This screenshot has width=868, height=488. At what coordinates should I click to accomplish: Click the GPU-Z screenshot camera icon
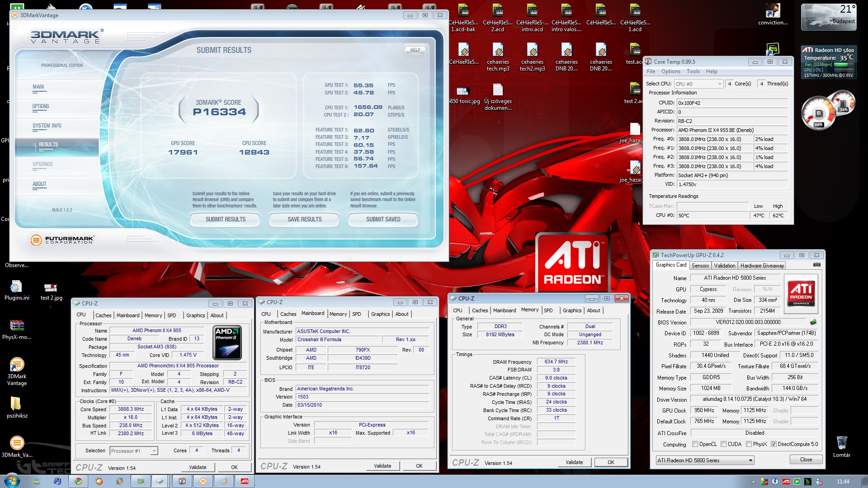coord(816,265)
